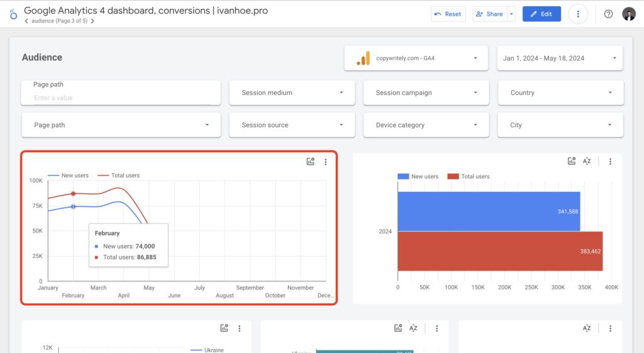Screen dimensions: 644x353
Task: Expand the Share button dropdown arrow
Action: click(x=511, y=14)
